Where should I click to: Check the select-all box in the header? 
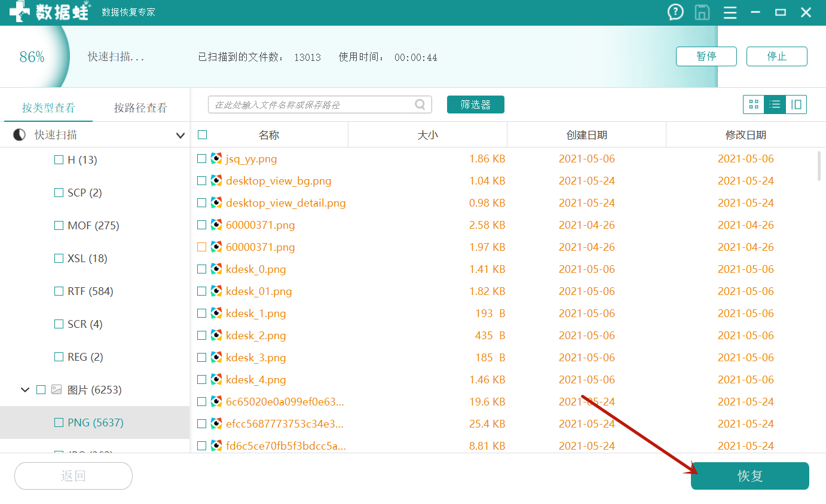pos(202,135)
